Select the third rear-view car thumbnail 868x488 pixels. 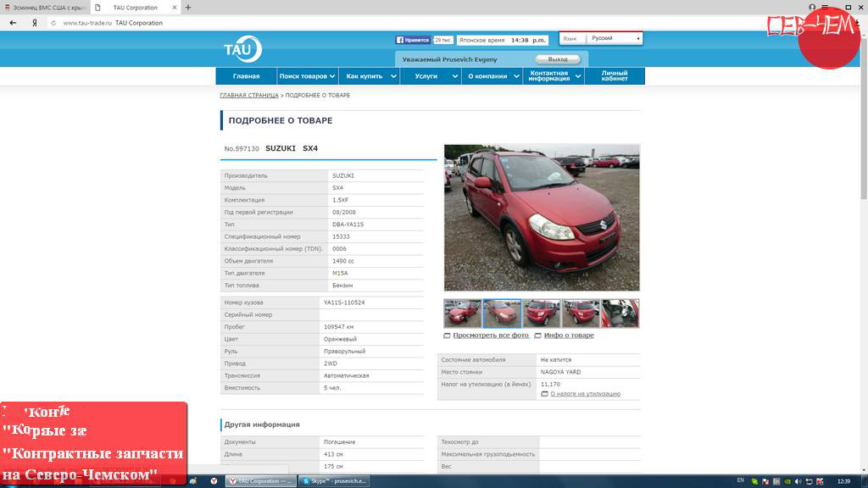[x=542, y=313]
